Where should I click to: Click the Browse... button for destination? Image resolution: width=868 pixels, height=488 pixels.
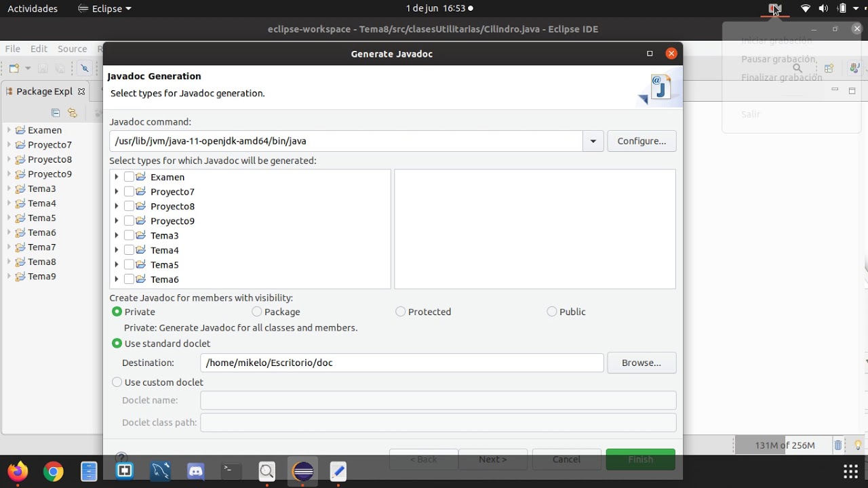coord(642,363)
